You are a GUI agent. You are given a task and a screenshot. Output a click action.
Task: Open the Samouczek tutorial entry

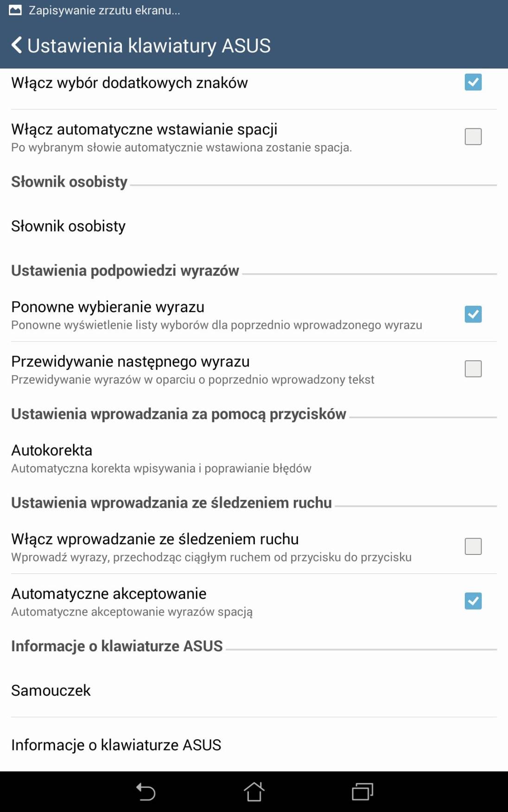click(254, 690)
